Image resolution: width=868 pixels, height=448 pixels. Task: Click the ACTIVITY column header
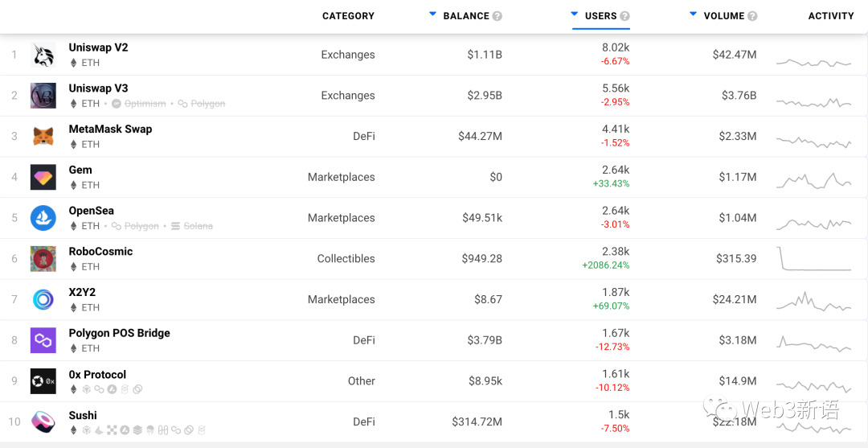click(831, 16)
